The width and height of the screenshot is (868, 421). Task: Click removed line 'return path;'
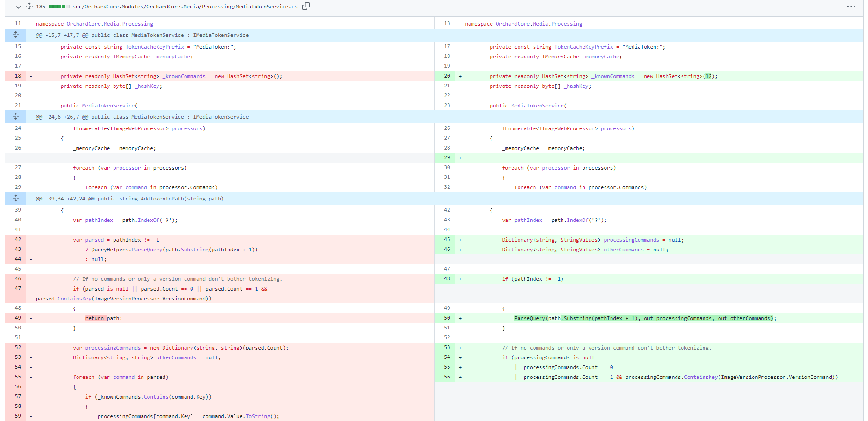(104, 318)
